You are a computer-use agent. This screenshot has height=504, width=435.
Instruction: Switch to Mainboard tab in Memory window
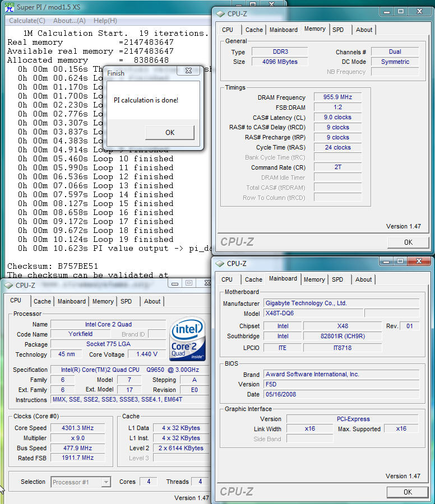pyautogui.click(x=284, y=30)
